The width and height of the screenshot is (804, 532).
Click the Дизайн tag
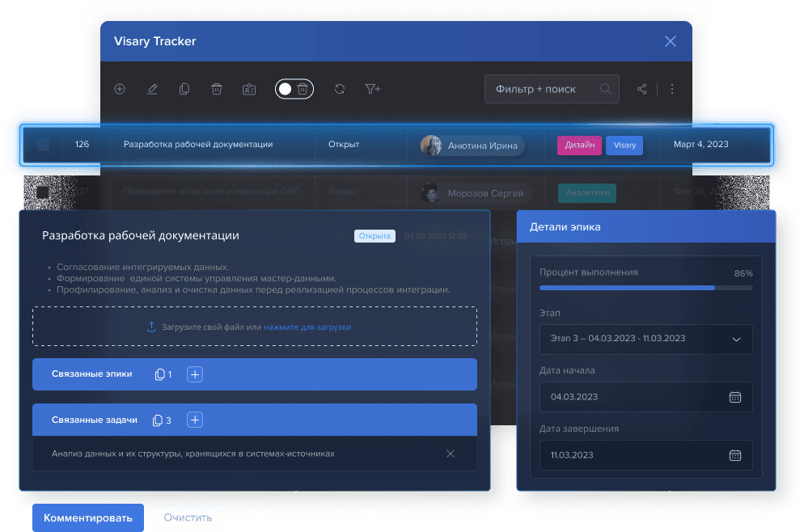point(579,145)
